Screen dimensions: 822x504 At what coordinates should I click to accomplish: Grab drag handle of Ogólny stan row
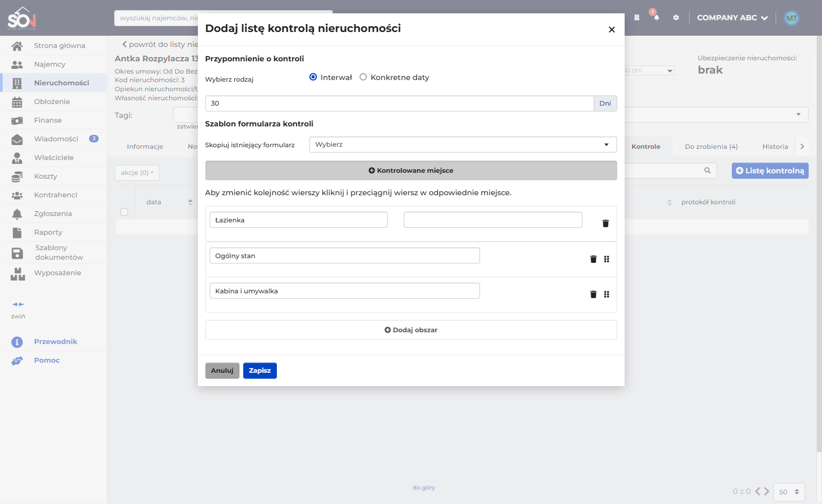(606, 259)
